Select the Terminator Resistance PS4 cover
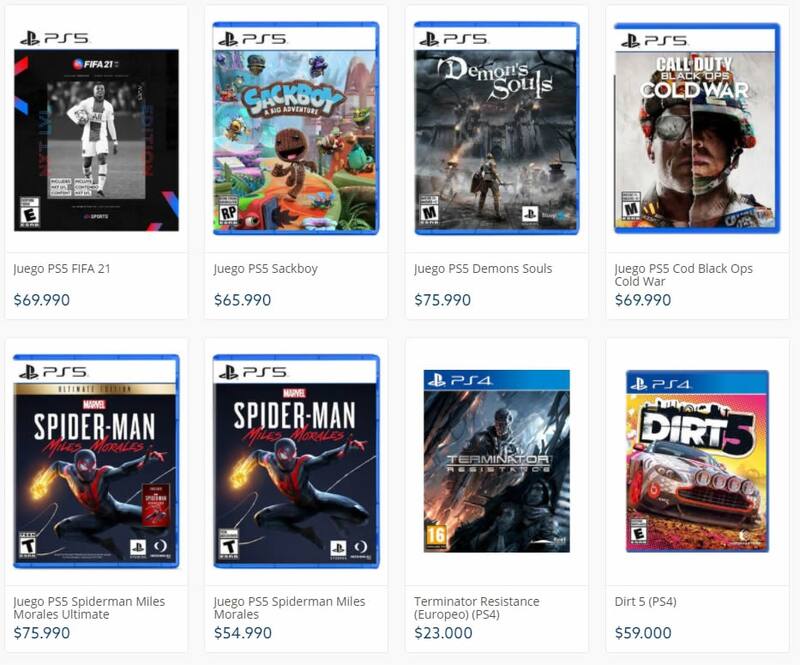800x665 pixels. coord(496,460)
